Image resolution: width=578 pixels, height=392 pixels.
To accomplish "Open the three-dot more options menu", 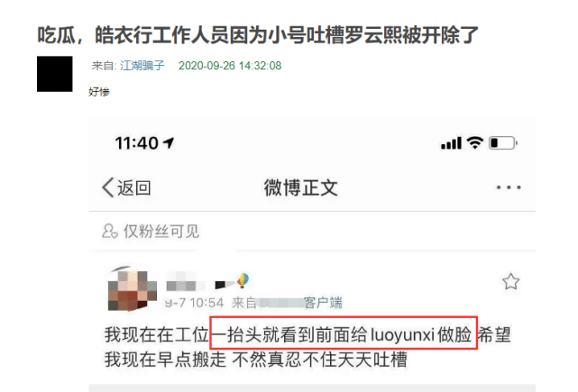I will tap(509, 187).
